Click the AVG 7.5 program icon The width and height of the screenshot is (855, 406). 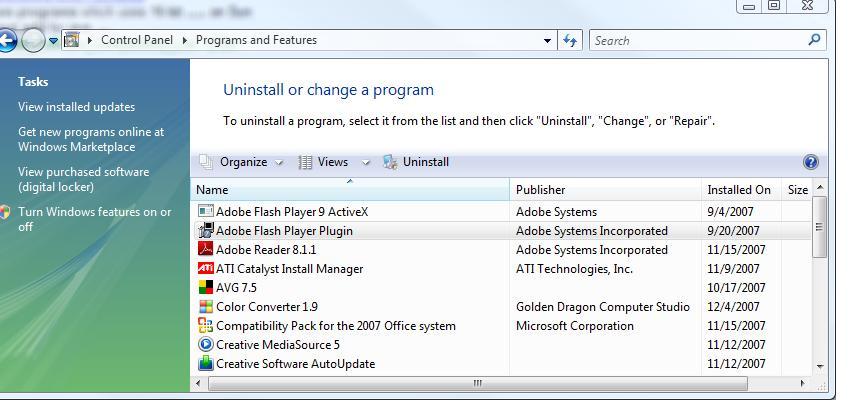[x=205, y=288]
